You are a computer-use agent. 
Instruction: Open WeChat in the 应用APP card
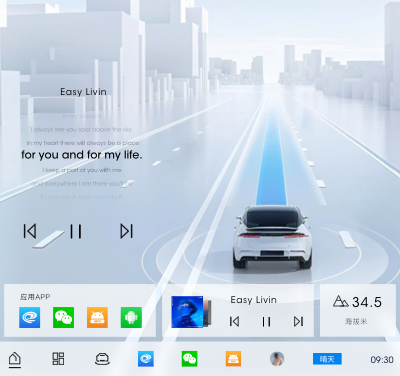[63, 317]
